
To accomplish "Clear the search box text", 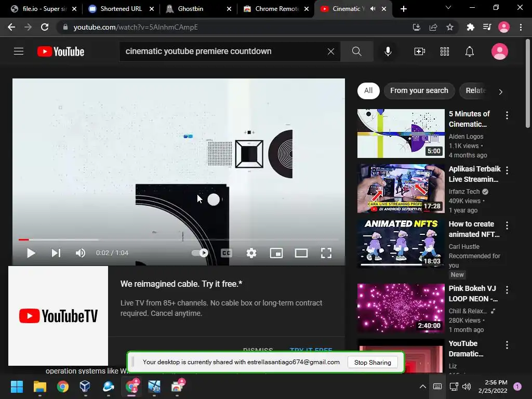I will tap(331, 51).
